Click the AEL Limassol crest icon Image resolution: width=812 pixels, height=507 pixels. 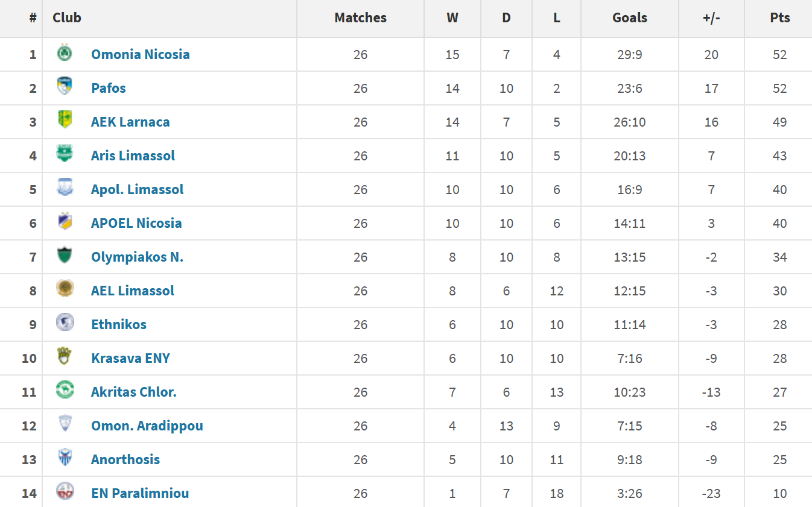[65, 290]
